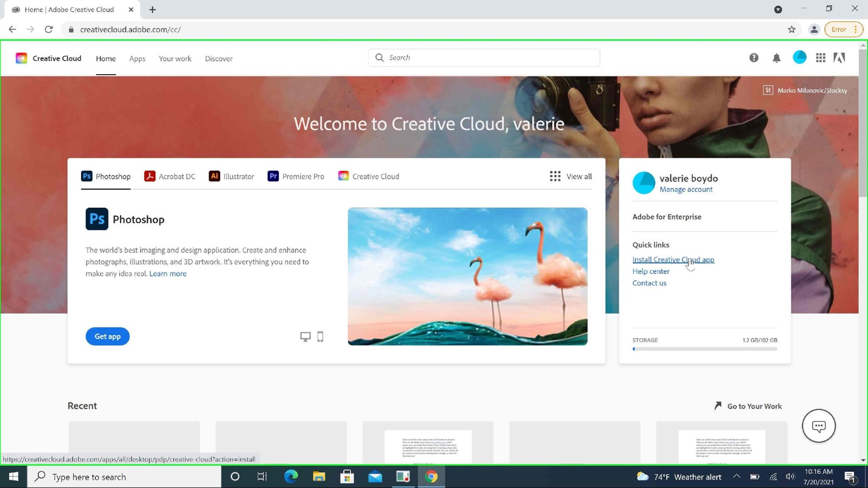Click the blue profile avatar in header

pos(799,58)
